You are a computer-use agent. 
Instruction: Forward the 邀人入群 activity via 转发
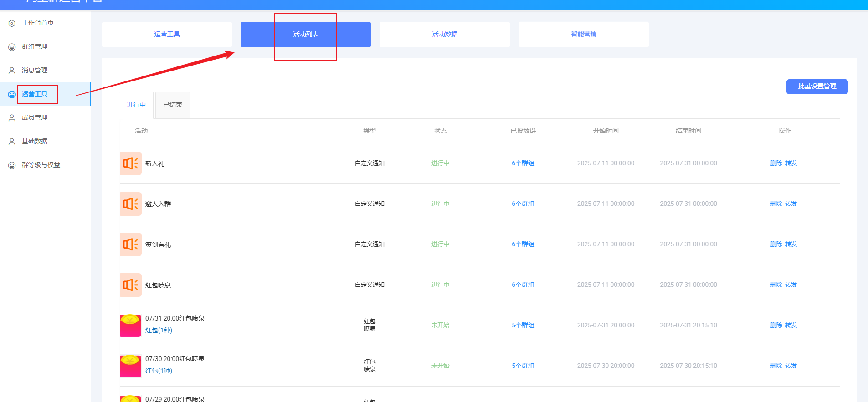(791, 204)
